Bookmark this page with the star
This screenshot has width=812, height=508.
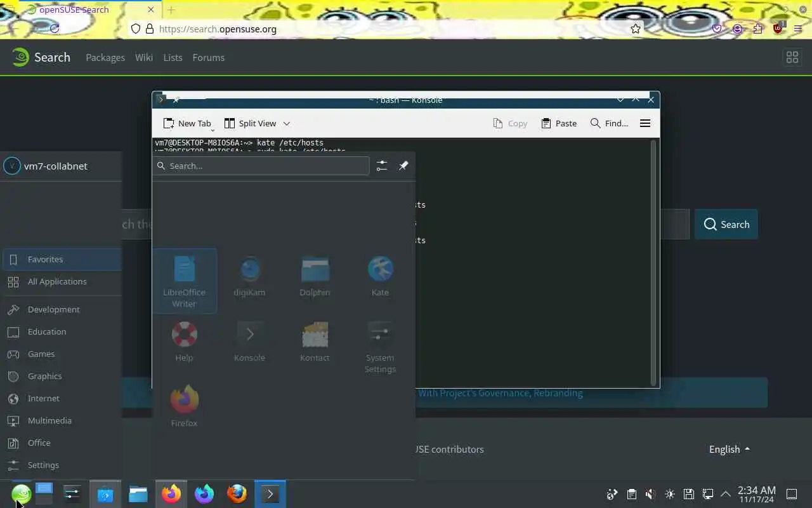pos(636,29)
